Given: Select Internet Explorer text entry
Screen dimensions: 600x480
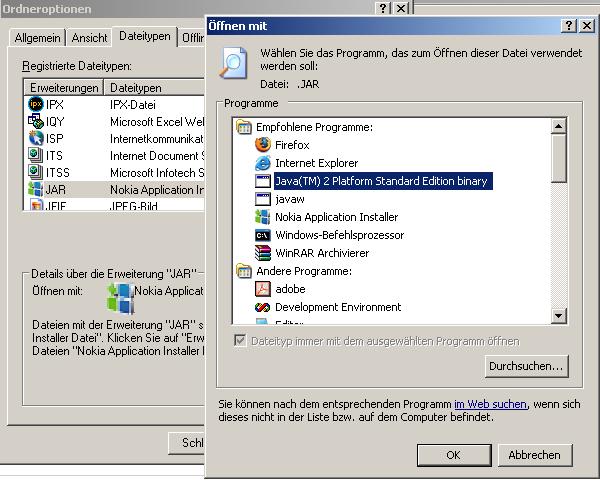Looking at the screenshot, I should 316,163.
